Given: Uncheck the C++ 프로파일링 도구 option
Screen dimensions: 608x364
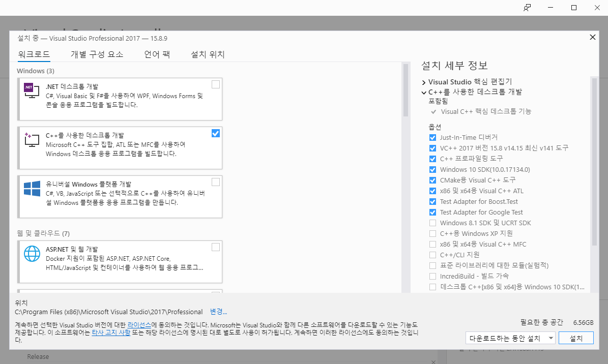Looking at the screenshot, I should pos(433,159).
